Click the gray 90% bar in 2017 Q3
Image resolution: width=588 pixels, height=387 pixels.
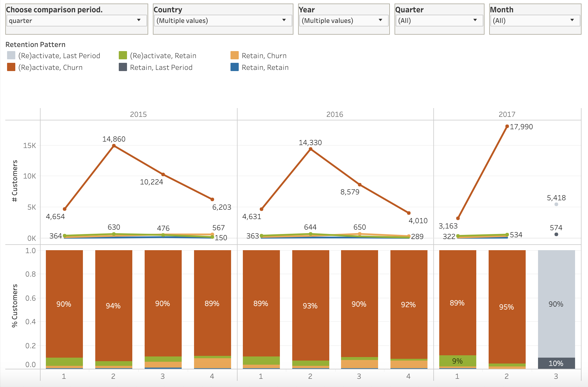coord(557,304)
